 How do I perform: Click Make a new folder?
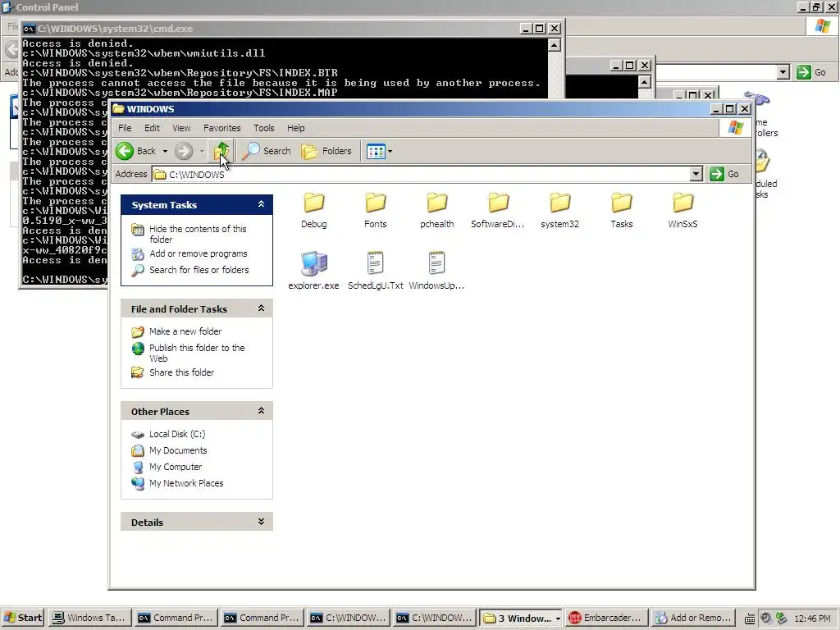185,331
